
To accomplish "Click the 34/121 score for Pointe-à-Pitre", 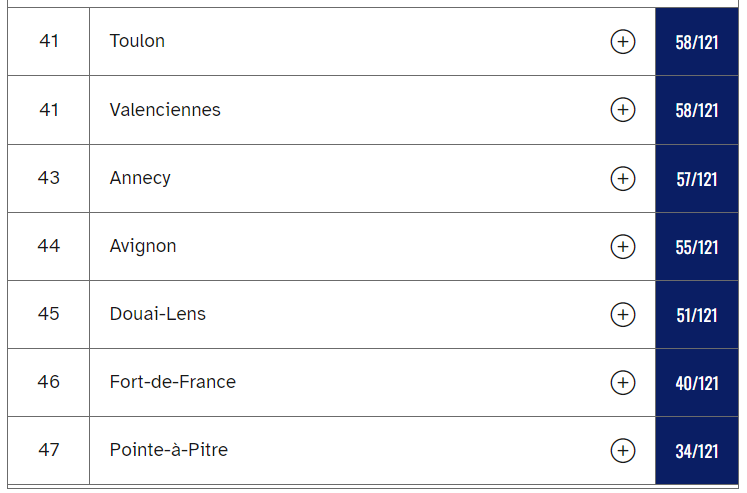I will 697,451.
